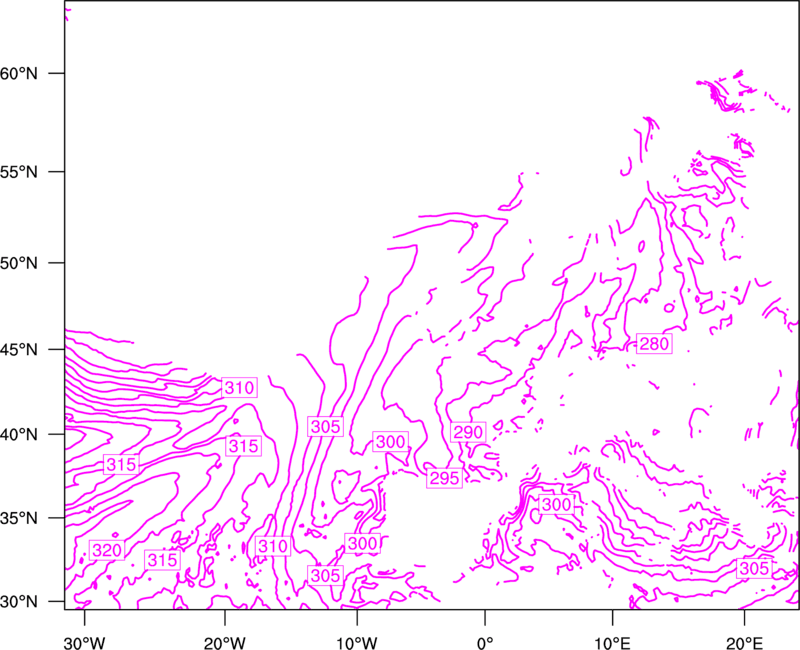This screenshot has width=800, height=650.
Task: Select the 45°N latitude axis label
Action: 19,349
